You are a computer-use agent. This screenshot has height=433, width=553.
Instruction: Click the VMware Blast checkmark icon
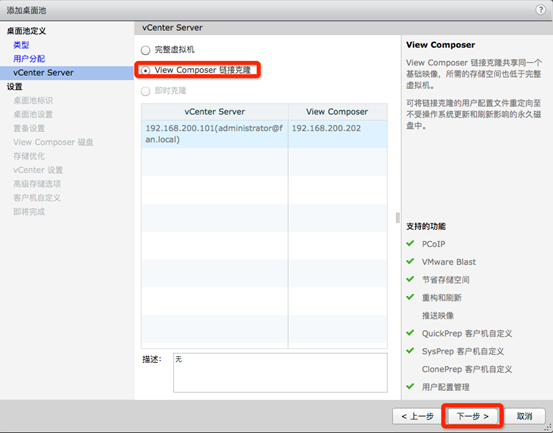click(410, 261)
